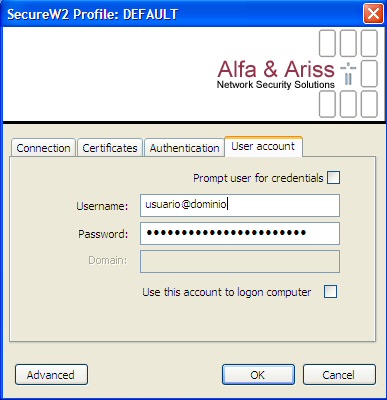Viewport: 387px width, 400px height.
Task: Click the disabled Domain field
Action: tap(240, 261)
